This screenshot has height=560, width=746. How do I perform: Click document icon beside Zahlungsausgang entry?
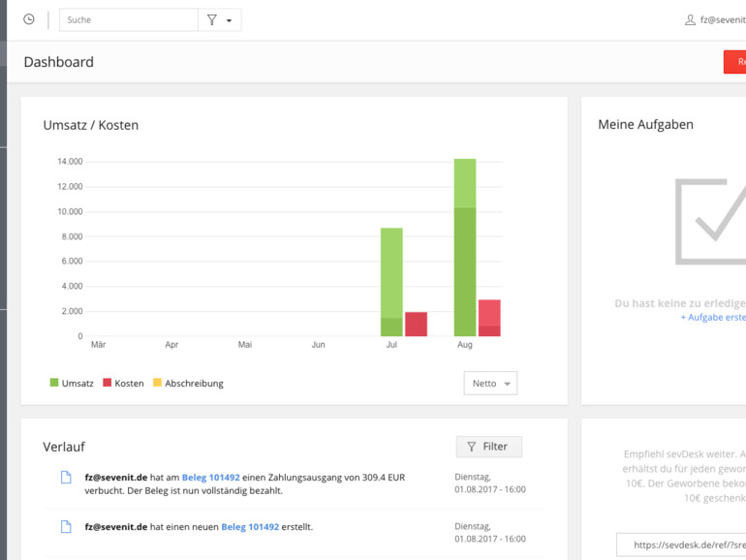pyautogui.click(x=66, y=478)
